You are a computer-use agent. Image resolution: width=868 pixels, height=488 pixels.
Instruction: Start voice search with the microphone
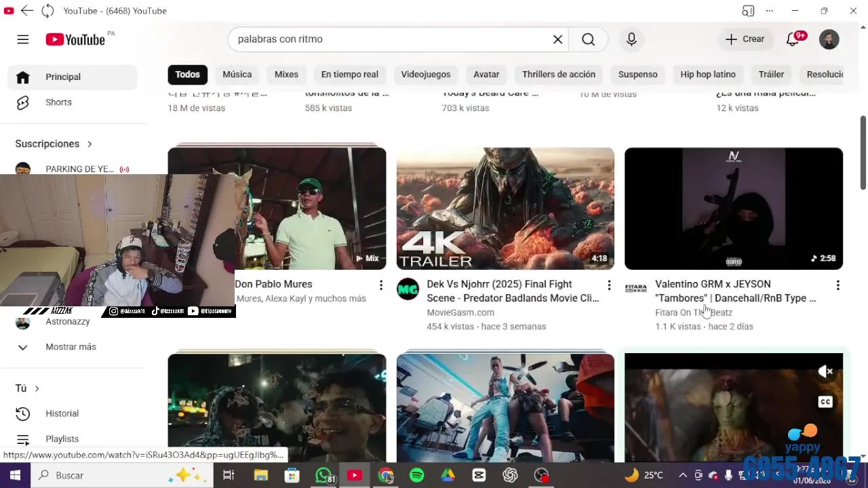(x=631, y=39)
